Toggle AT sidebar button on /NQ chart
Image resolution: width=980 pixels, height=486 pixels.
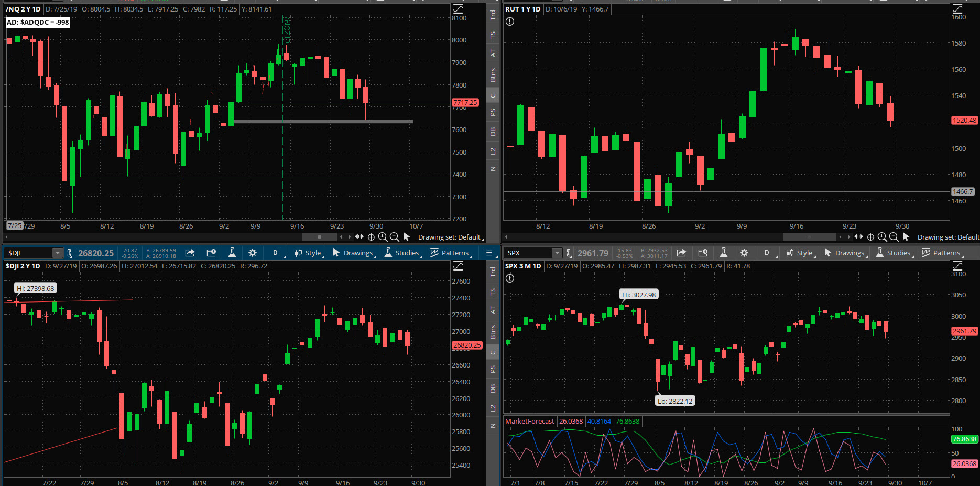coord(493,53)
